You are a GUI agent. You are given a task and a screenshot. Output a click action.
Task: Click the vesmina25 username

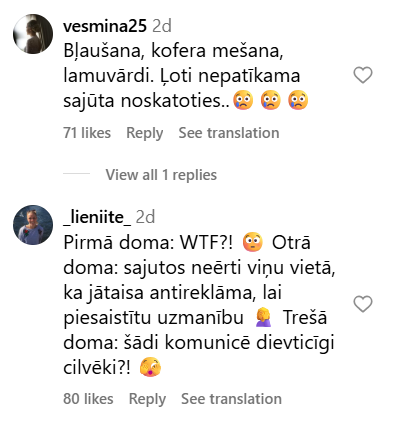[x=105, y=26]
